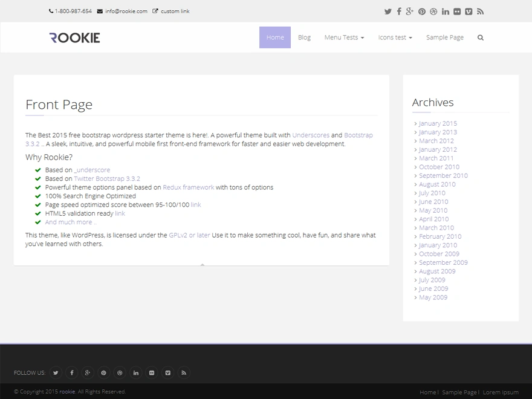Viewport: 532px width, 399px height.
Task: Click the footer Pinterest circle icon
Action: (103, 373)
